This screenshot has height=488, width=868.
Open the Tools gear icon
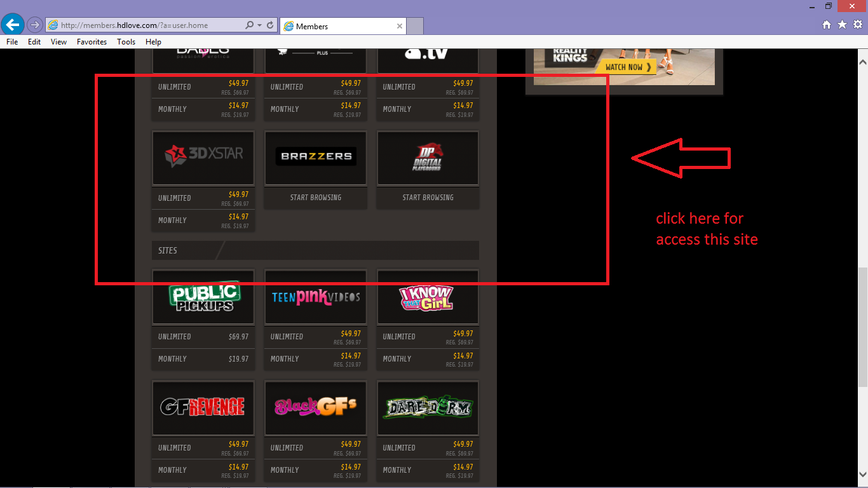pyautogui.click(x=857, y=25)
